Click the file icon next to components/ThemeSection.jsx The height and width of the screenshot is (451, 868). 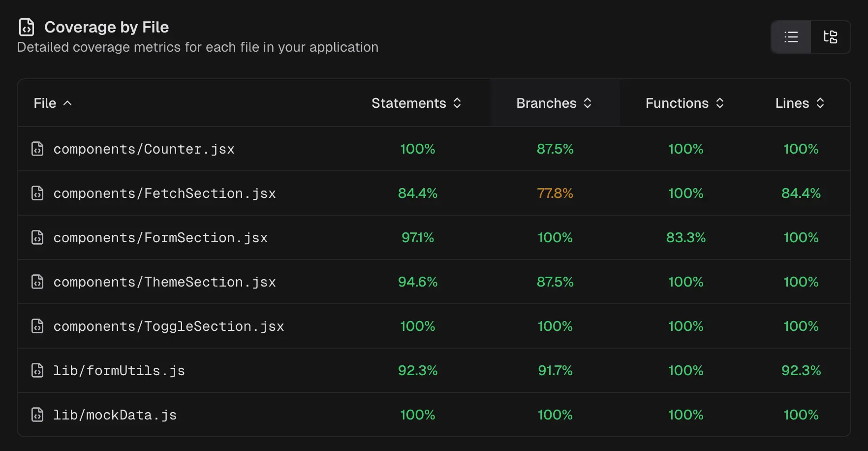pyautogui.click(x=37, y=282)
